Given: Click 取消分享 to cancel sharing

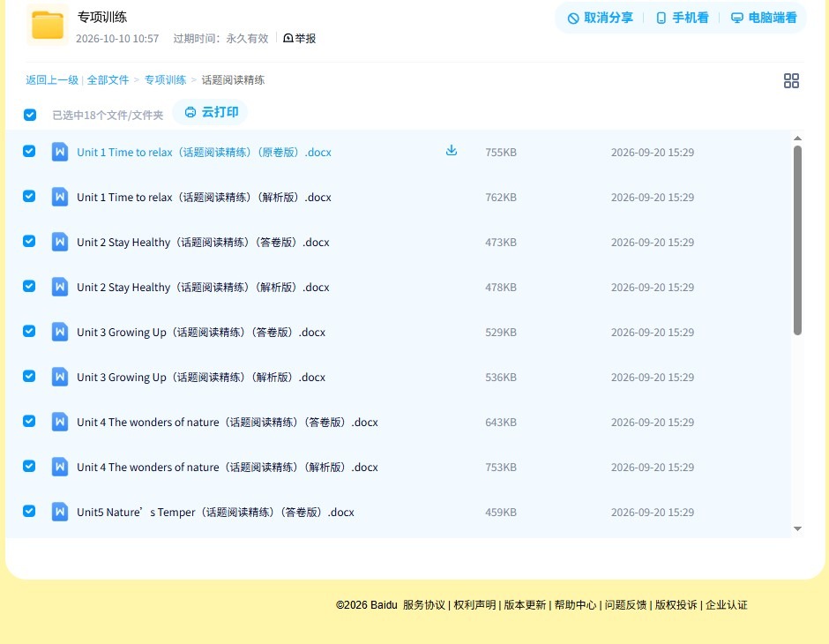Looking at the screenshot, I should tap(600, 18).
